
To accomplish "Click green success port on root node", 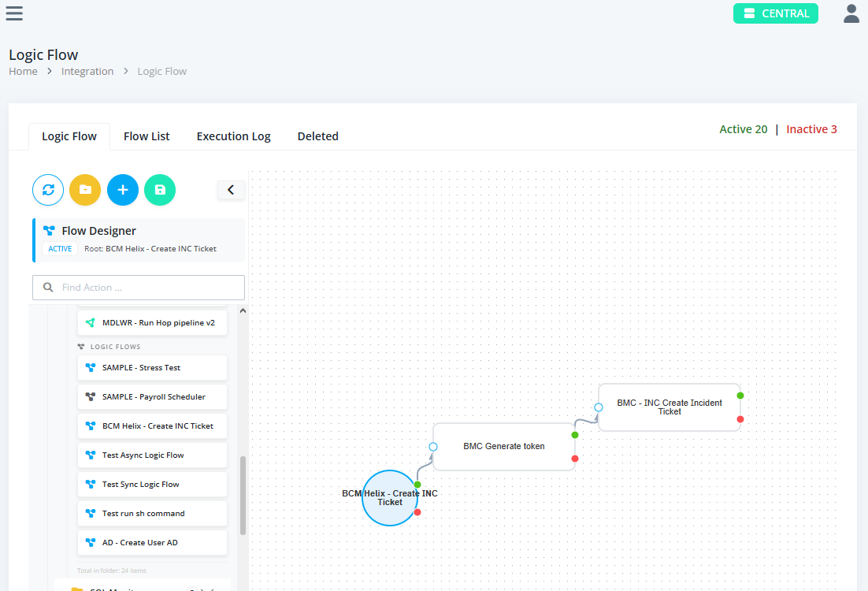I will pyautogui.click(x=417, y=485).
